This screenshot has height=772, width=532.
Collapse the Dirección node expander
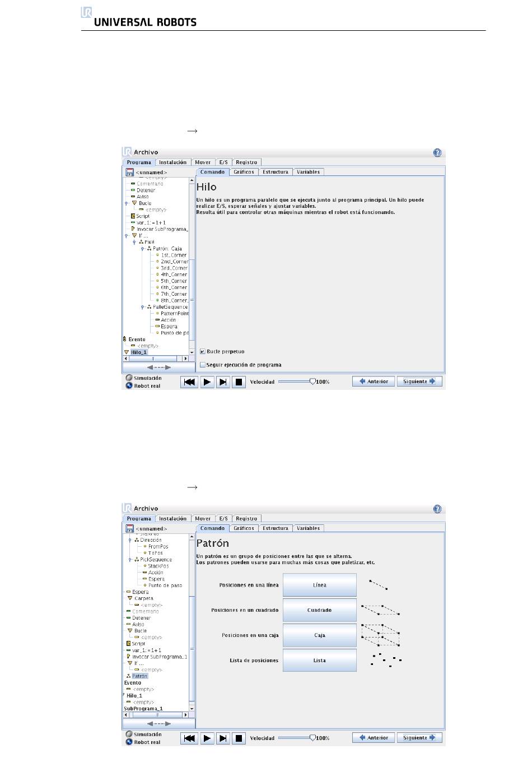pos(130,540)
